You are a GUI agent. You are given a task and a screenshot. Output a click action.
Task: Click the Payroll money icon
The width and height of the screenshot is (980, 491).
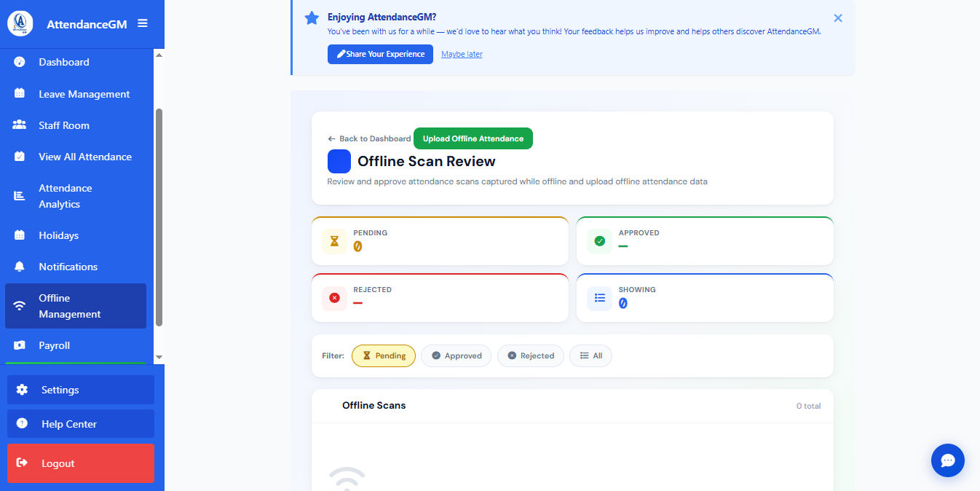[x=20, y=345]
